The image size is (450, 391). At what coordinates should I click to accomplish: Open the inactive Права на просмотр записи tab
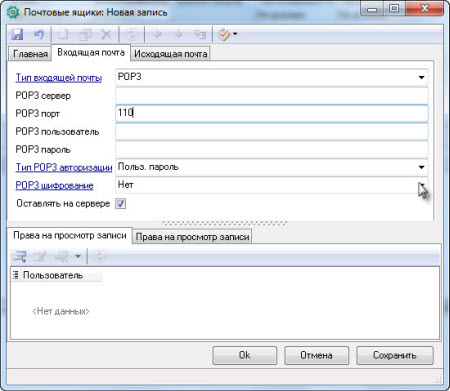click(192, 237)
